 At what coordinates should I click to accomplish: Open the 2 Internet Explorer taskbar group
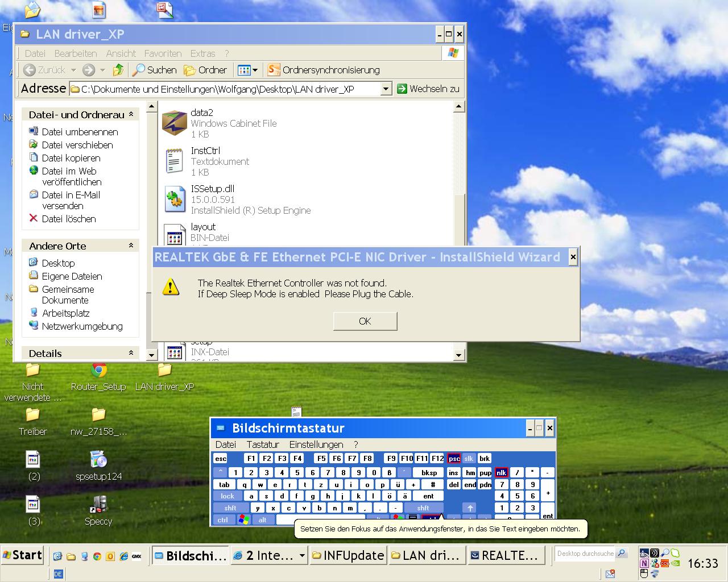click(x=268, y=555)
